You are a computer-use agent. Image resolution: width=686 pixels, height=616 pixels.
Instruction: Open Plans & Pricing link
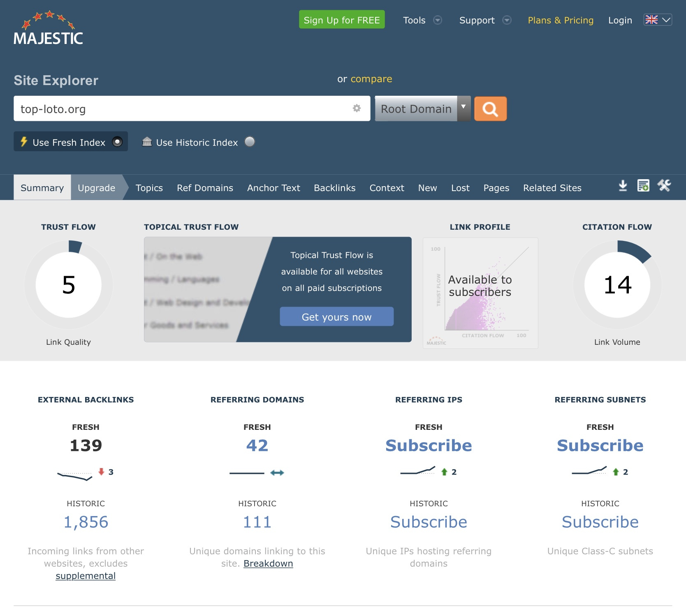pos(561,20)
